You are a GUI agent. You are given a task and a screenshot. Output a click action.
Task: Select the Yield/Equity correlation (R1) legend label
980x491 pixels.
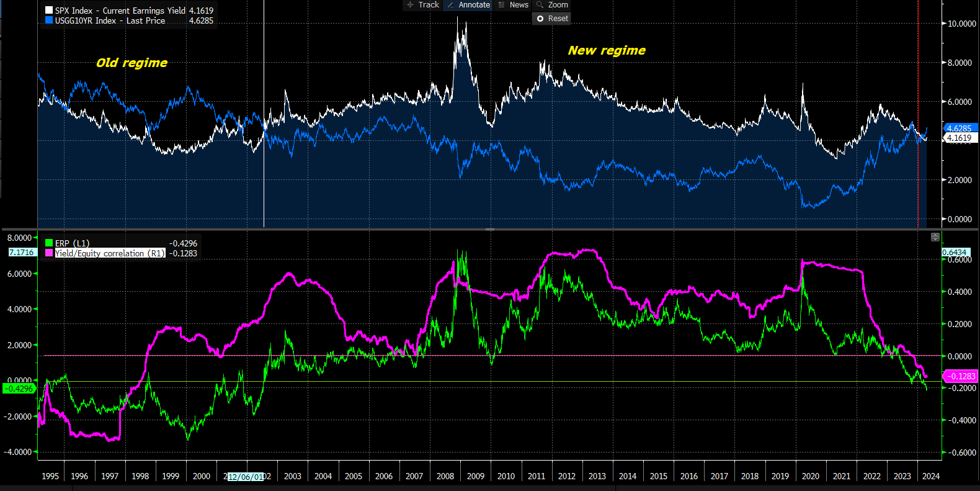(x=110, y=253)
